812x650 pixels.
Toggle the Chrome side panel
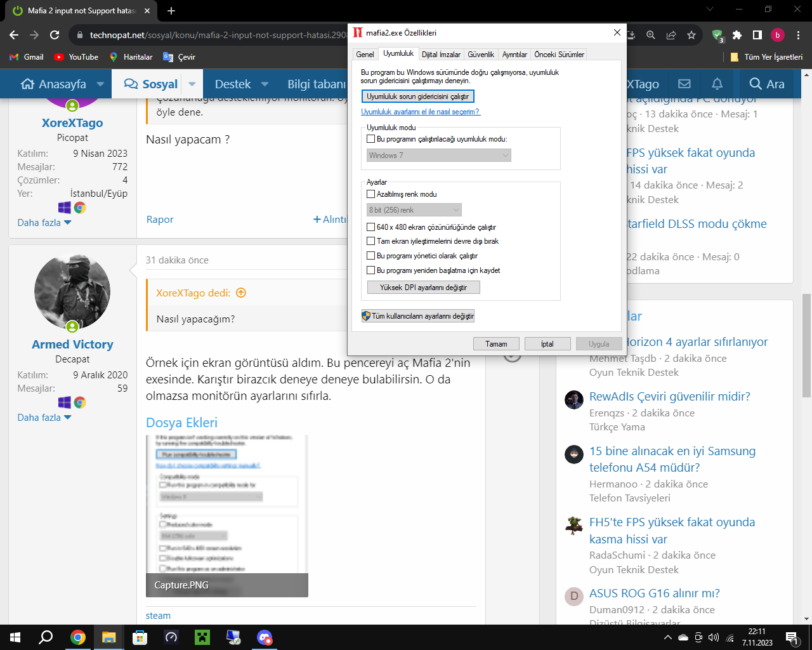pyautogui.click(x=757, y=35)
